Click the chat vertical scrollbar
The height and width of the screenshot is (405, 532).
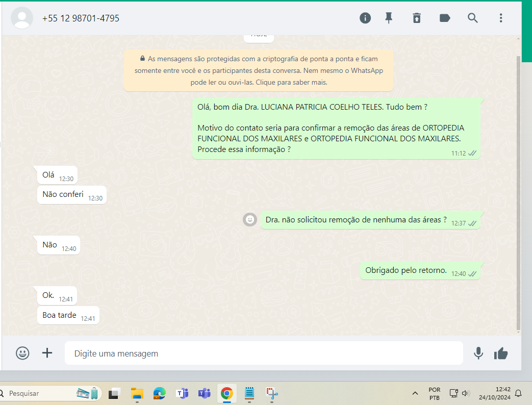pyautogui.click(x=518, y=193)
